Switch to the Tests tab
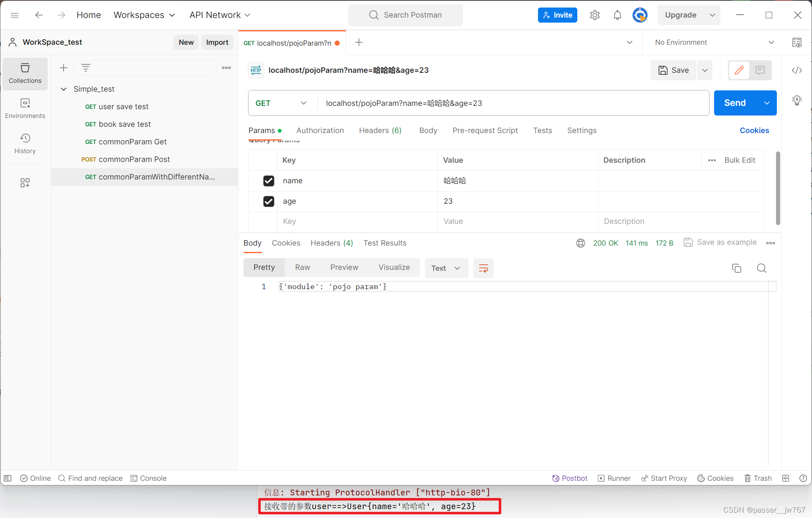The height and width of the screenshot is (518, 812). [x=543, y=131]
